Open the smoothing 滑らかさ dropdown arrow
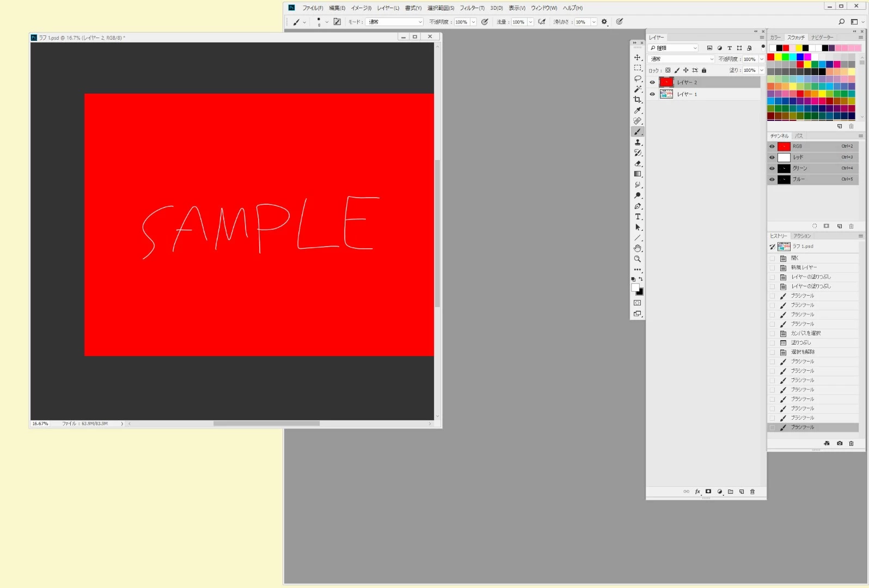 click(594, 22)
